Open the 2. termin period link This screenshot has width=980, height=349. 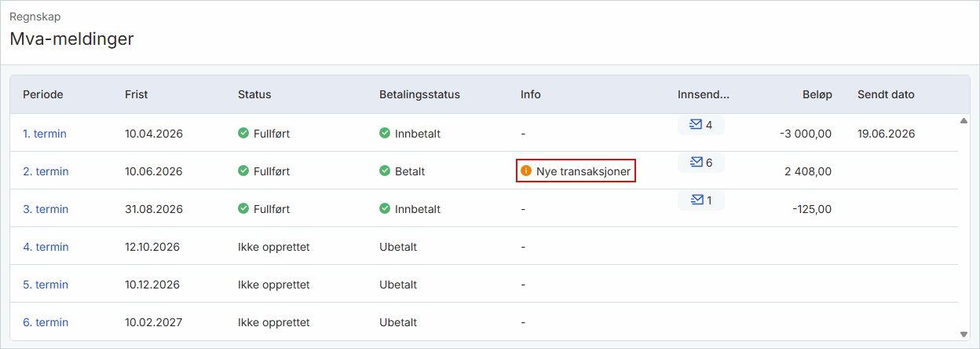46,171
